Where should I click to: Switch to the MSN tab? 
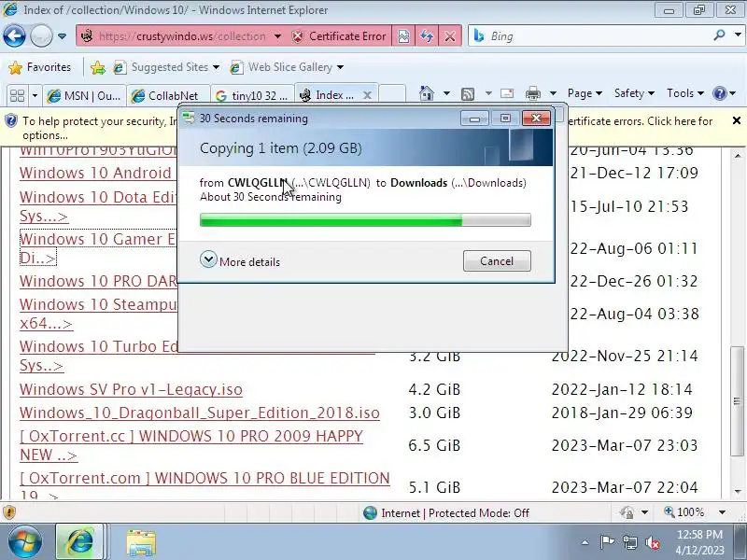pyautogui.click(x=84, y=96)
